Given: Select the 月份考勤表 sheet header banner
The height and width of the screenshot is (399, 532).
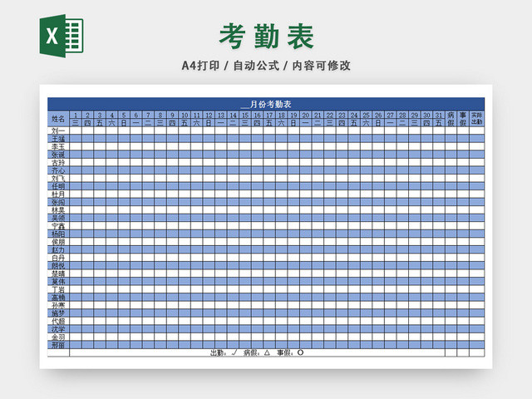Looking at the screenshot, I should 266,104.
